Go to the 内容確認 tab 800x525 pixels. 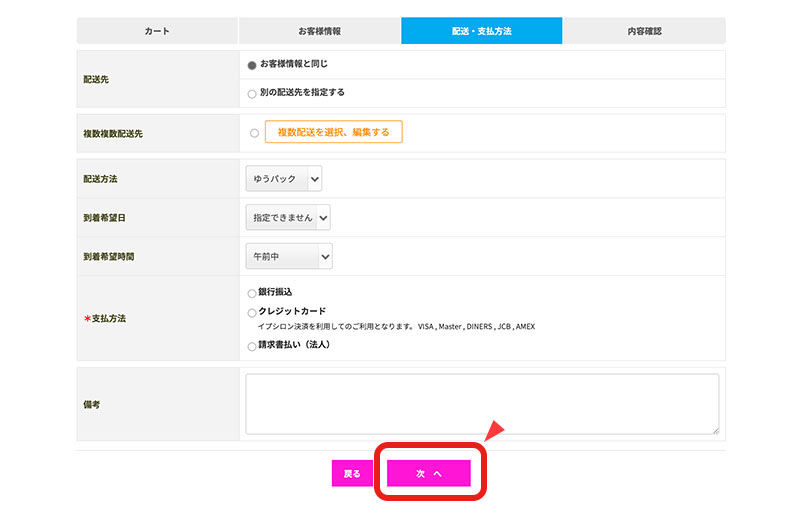[643, 31]
